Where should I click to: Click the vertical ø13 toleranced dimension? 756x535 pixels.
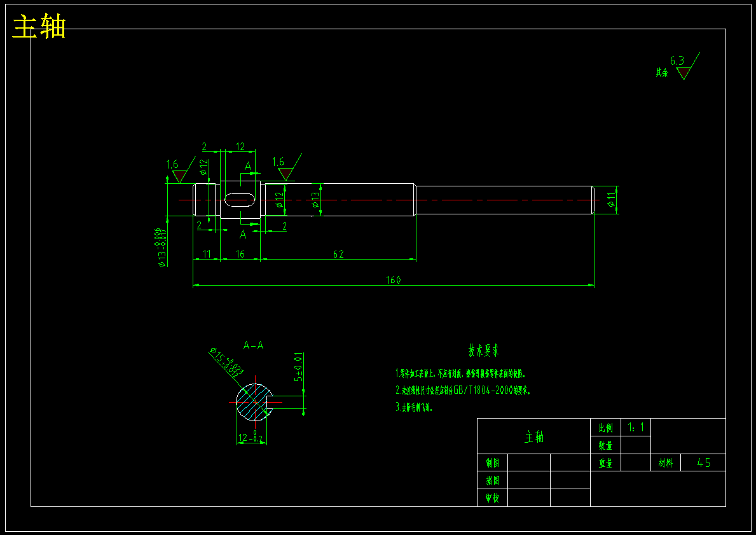pos(162,247)
